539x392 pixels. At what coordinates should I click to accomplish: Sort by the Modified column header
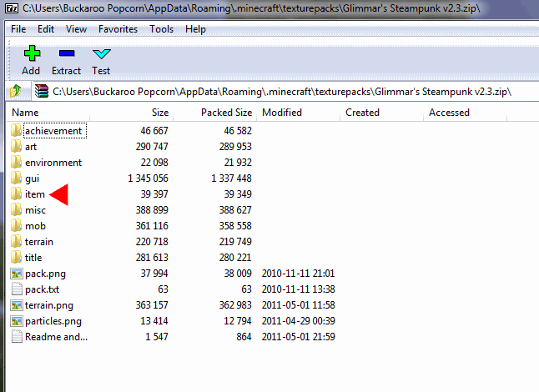299,113
